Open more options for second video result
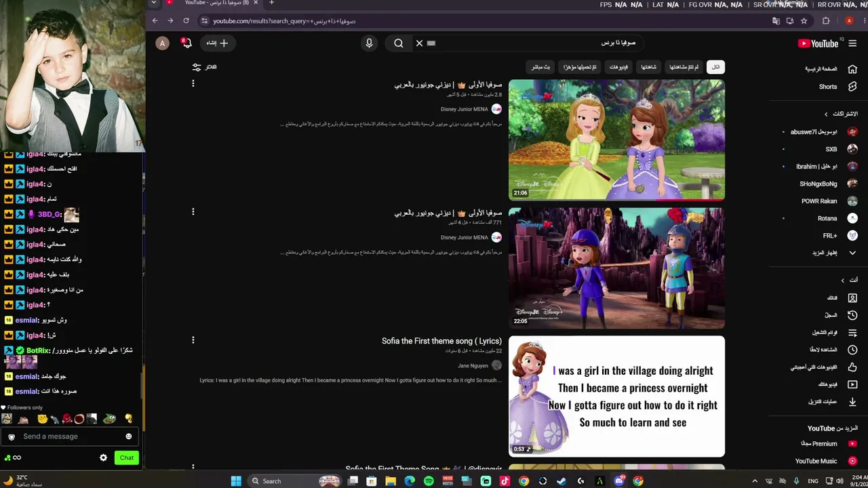The image size is (868, 488). 193,212
